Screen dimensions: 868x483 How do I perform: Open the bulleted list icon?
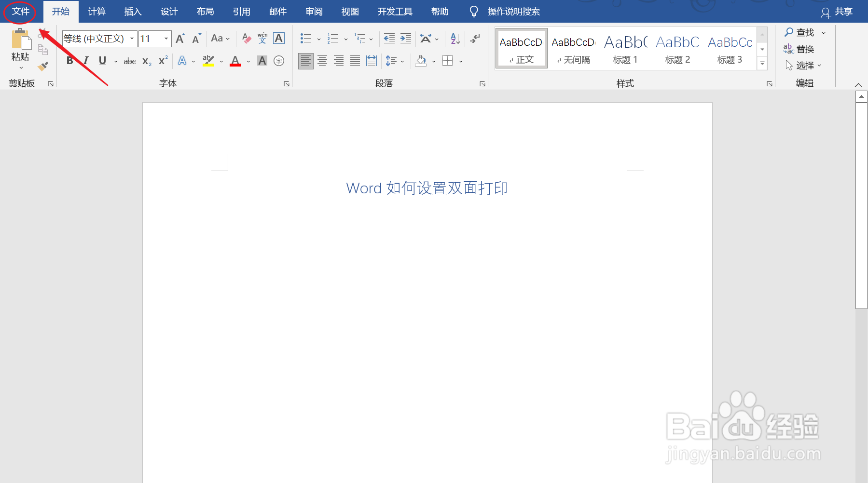[x=305, y=38]
